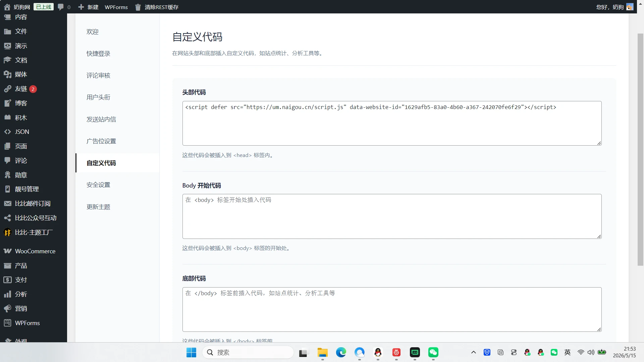The width and height of the screenshot is (644, 362).
Task: Open the 积木 blocks icon
Action: [7, 118]
